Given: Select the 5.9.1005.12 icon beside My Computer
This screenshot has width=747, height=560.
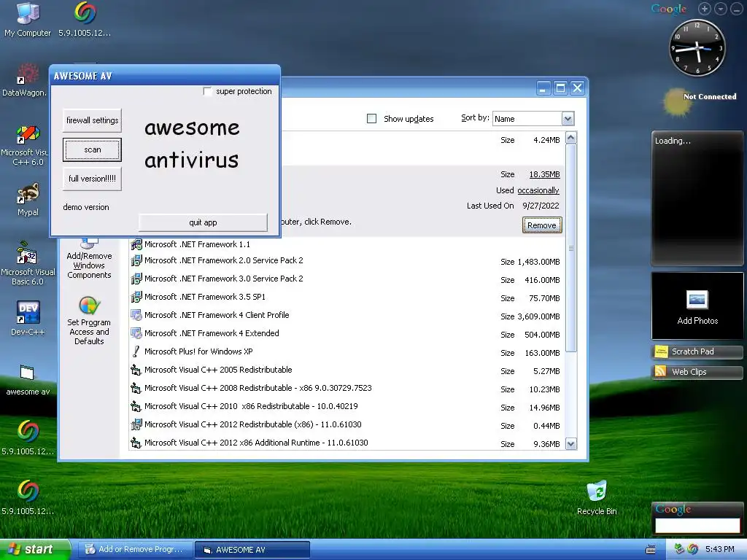Looking at the screenshot, I should click(85, 19).
